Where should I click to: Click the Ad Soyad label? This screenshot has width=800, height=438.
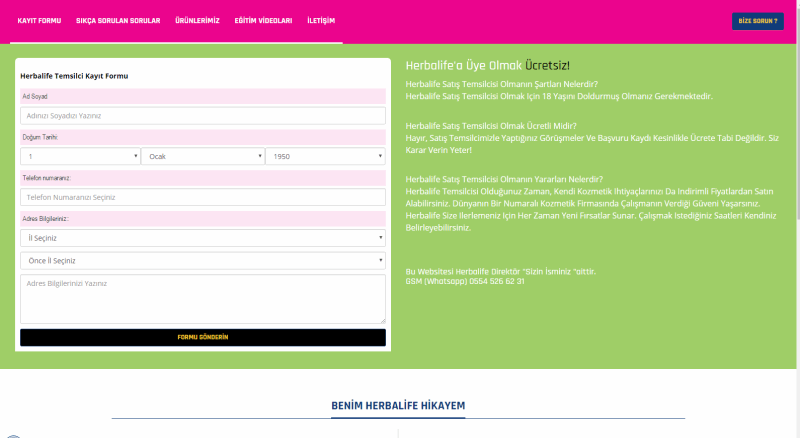(35, 96)
